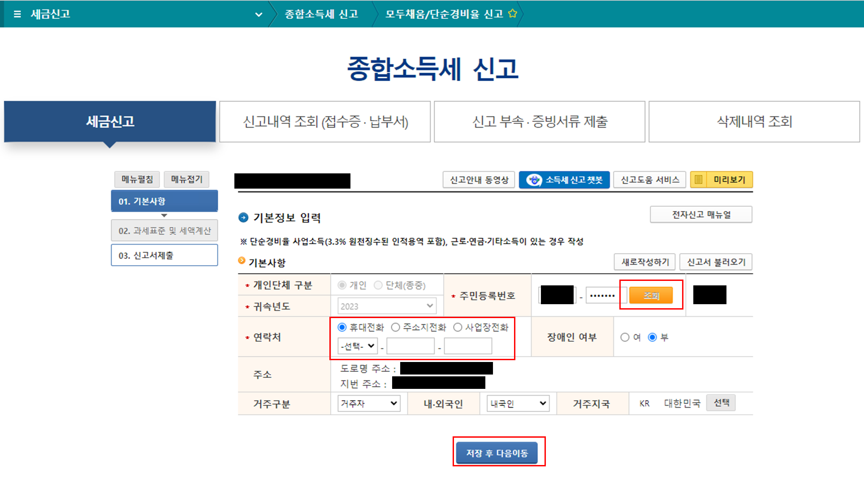Click the hamburger menu icon
Image resolution: width=864 pixels, height=504 pixels.
coord(17,14)
